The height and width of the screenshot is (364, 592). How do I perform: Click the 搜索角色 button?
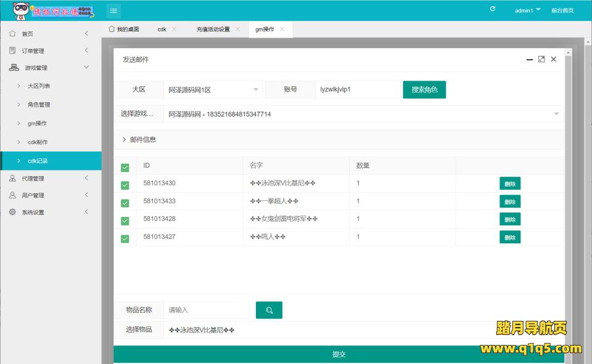tap(424, 90)
